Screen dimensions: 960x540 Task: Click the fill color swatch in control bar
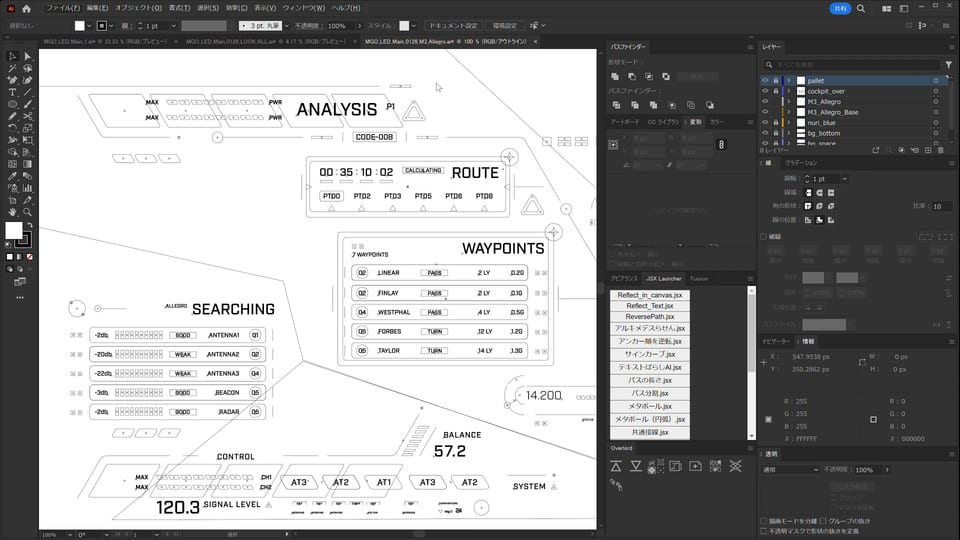(x=79, y=25)
